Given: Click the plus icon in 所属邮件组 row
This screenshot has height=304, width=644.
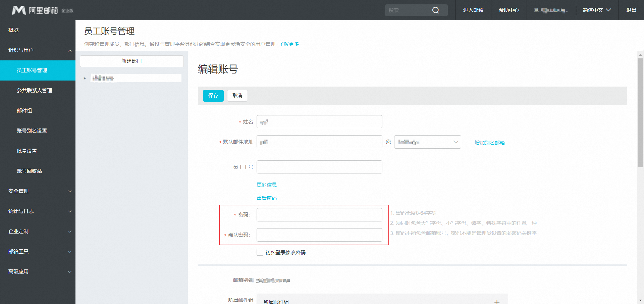Looking at the screenshot, I should (x=497, y=302).
